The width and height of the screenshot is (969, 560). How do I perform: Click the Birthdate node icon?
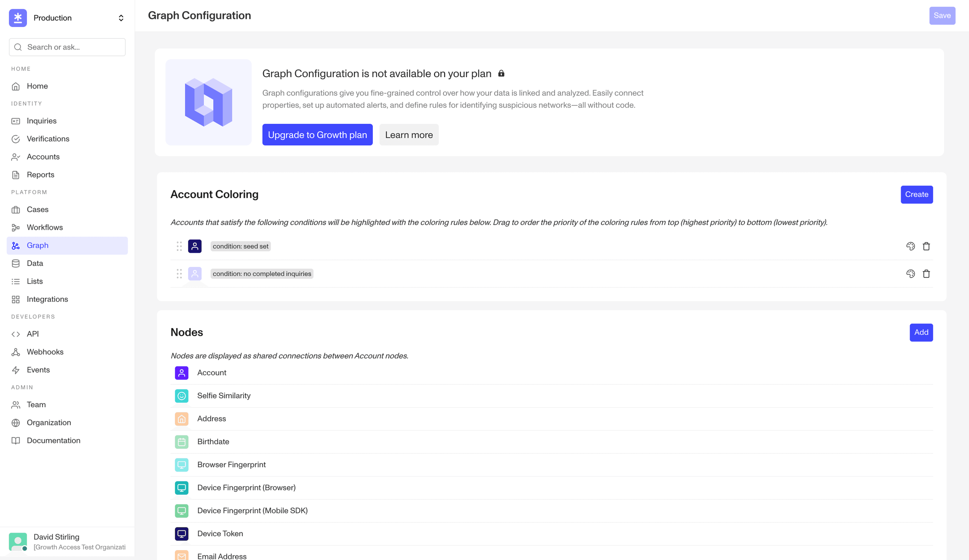pyautogui.click(x=181, y=442)
